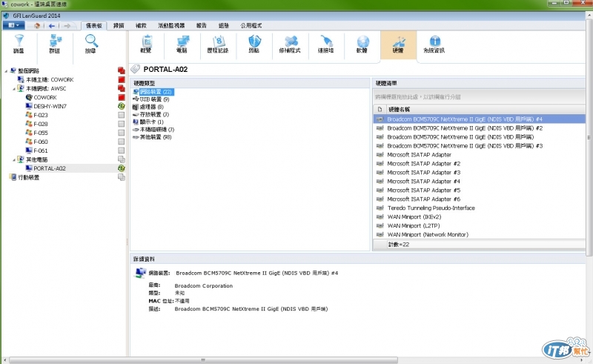Toggle the status box for F-060
The width and height of the screenshot is (593, 364).
point(121,142)
